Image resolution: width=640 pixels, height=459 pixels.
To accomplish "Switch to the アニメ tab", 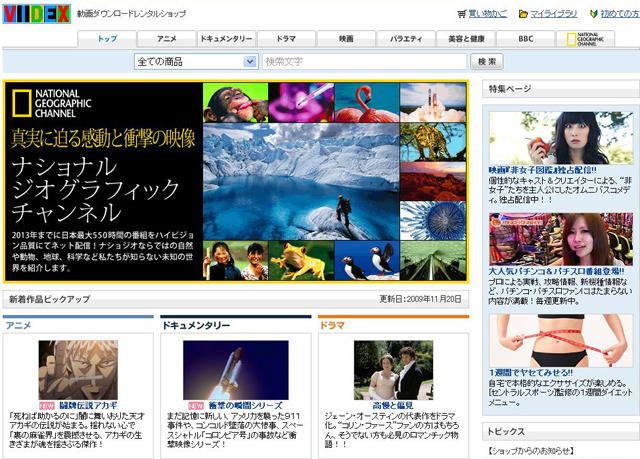I will pos(167,39).
